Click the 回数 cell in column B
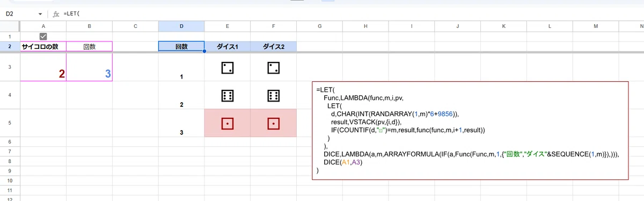The width and height of the screenshot is (644, 201). 90,47
